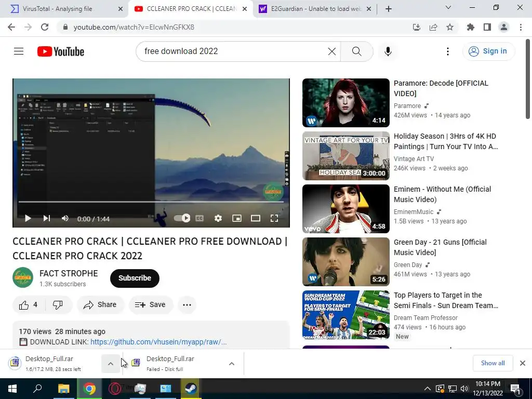
Task: Close the downloads bar
Action: (523, 363)
